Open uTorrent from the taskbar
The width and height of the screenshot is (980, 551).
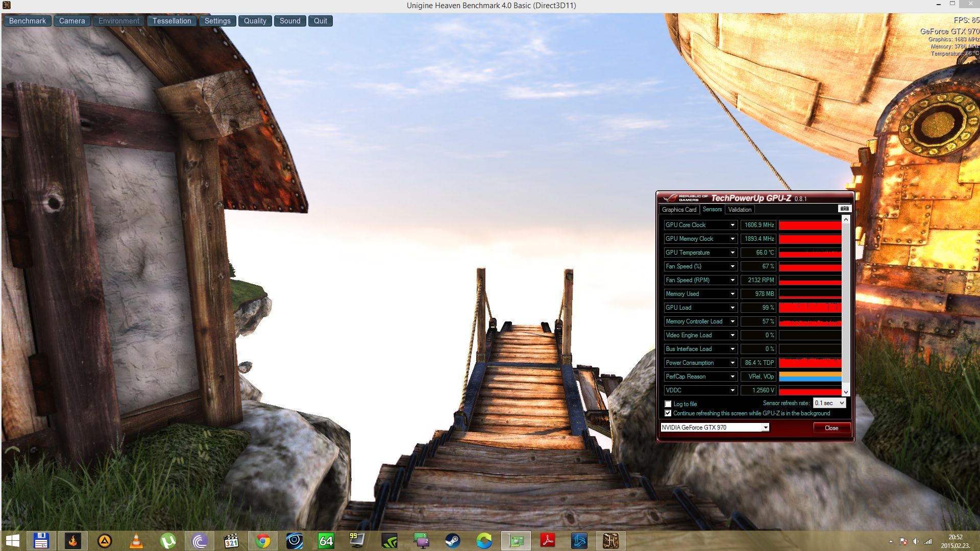click(x=168, y=541)
